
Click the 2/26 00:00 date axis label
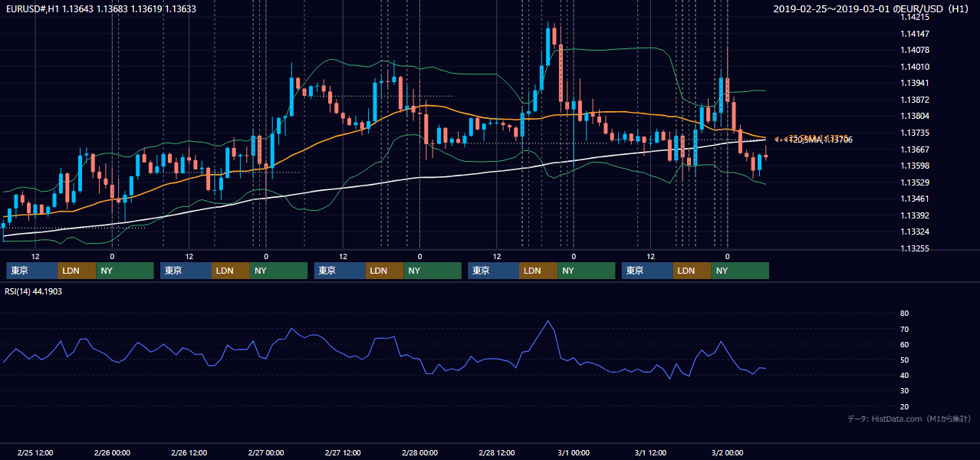pyautogui.click(x=112, y=452)
